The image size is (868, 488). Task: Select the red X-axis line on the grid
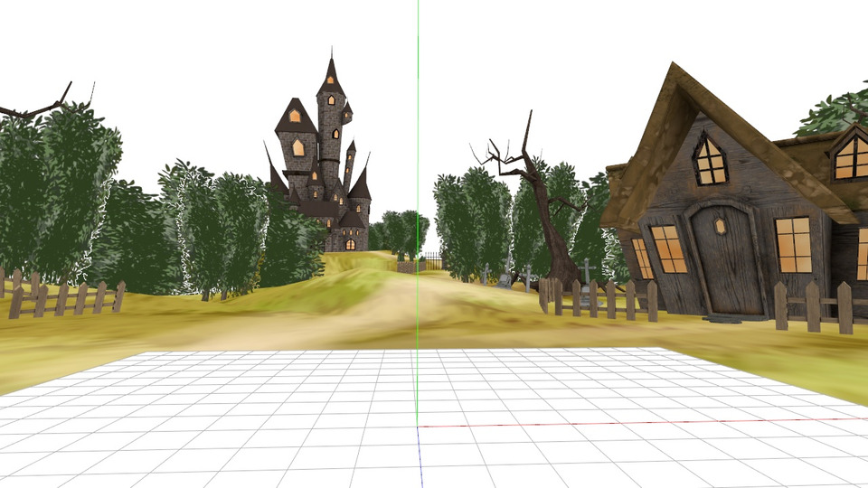click(633, 422)
